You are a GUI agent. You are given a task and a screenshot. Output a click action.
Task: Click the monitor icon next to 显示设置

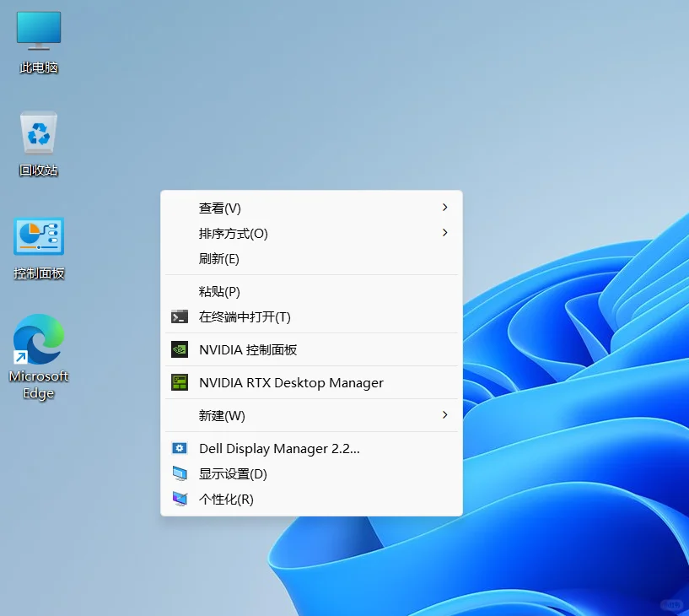click(x=180, y=473)
